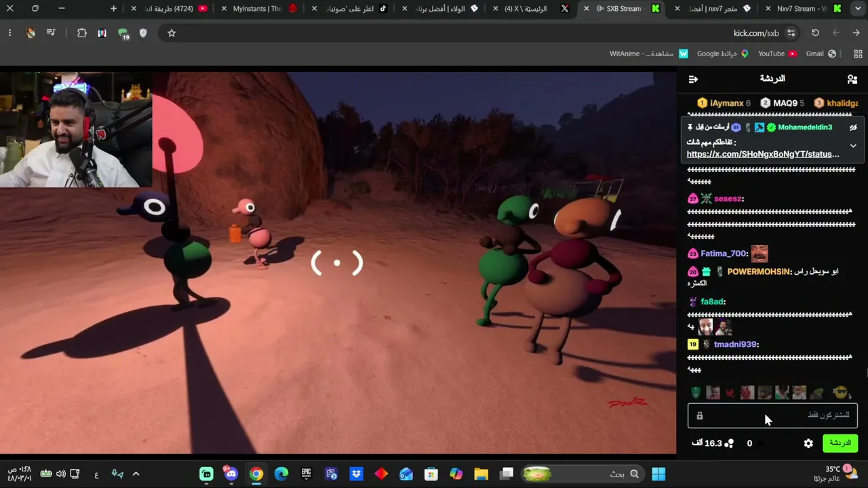The width and height of the screenshot is (868, 488).
Task: Click the streamer webcam overlay
Action: (76, 130)
